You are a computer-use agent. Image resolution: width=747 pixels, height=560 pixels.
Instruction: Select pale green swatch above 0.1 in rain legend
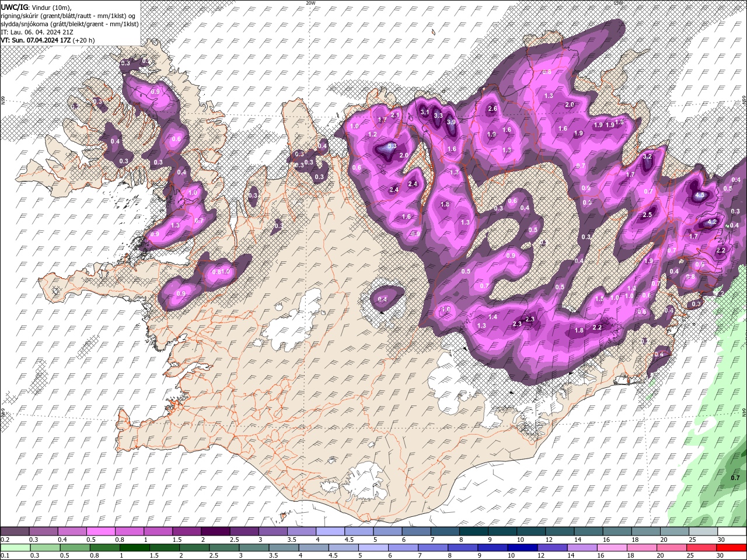[15, 548]
